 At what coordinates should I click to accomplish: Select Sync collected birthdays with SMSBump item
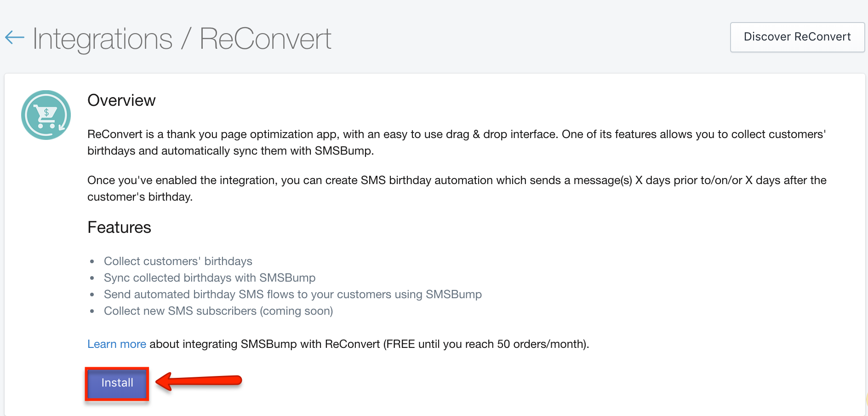[x=210, y=278]
